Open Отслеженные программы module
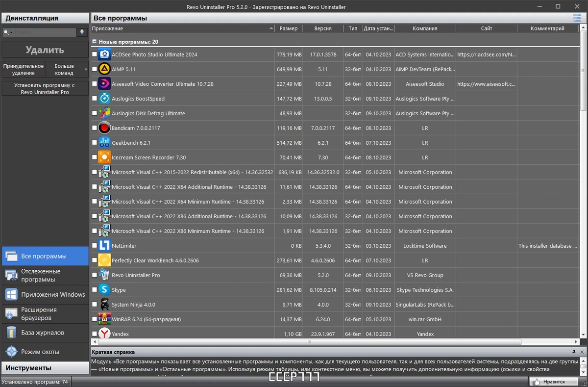The image size is (588, 387). coord(45,275)
